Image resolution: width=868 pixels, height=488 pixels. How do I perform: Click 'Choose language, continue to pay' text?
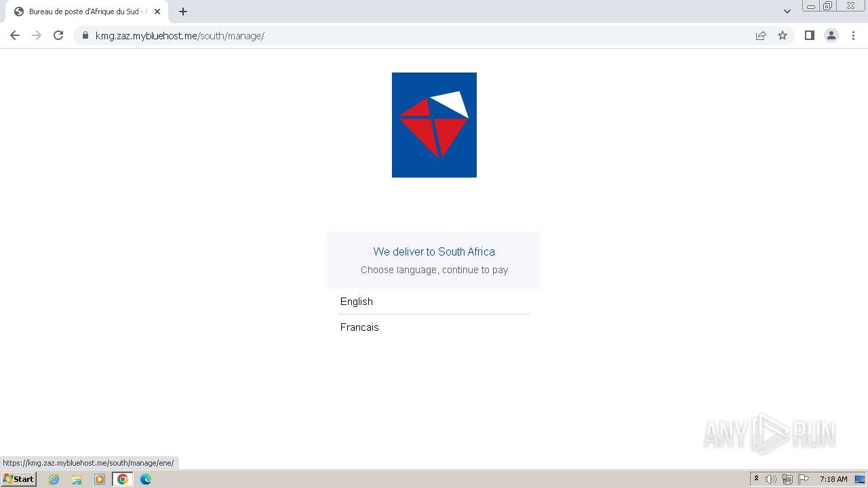pyautogui.click(x=434, y=270)
